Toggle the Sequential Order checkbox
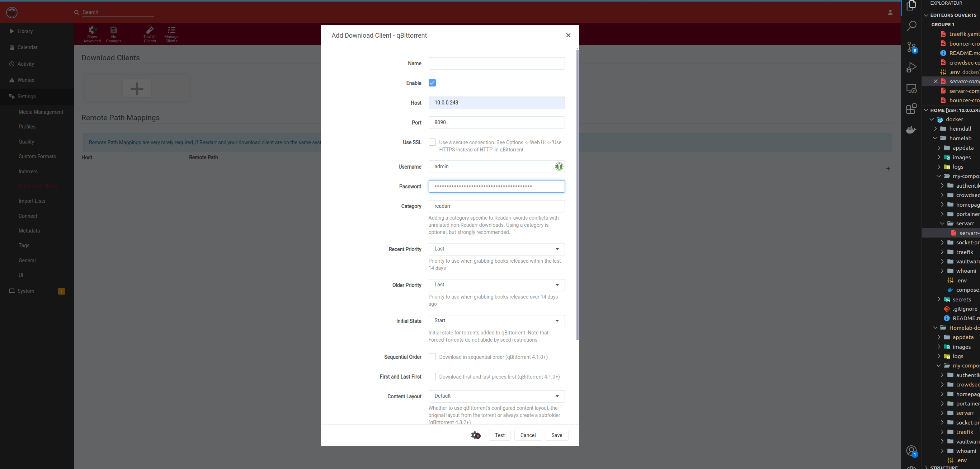Image resolution: width=980 pixels, height=469 pixels. tap(432, 357)
